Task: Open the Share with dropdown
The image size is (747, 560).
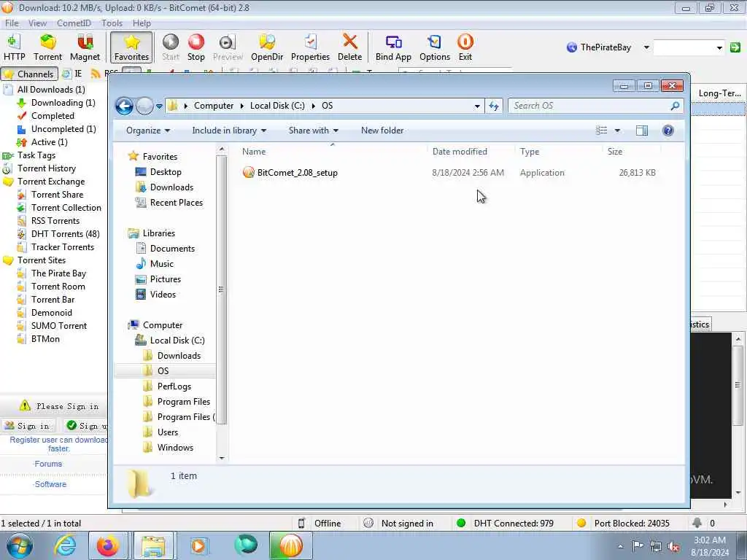Action: [x=313, y=131]
